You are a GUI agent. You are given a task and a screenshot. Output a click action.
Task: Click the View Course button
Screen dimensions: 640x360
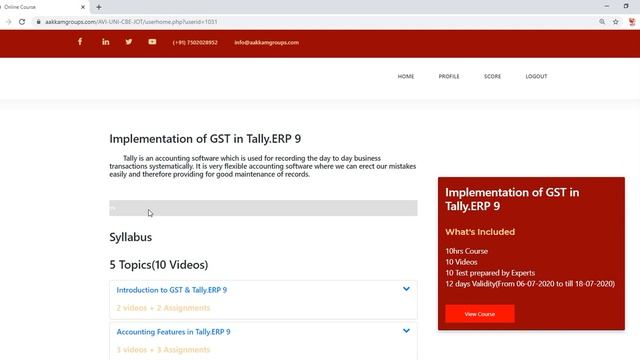coord(480,314)
